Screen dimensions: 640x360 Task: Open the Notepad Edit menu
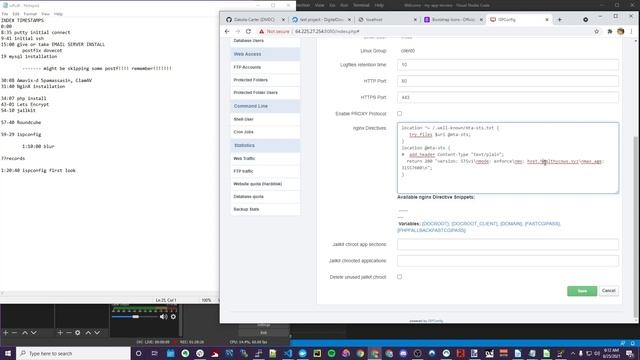tap(16, 14)
